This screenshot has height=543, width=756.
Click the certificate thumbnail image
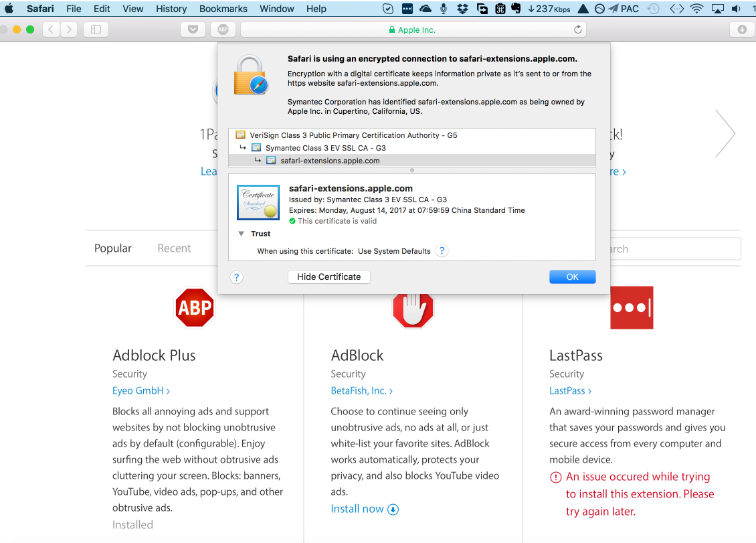[258, 202]
